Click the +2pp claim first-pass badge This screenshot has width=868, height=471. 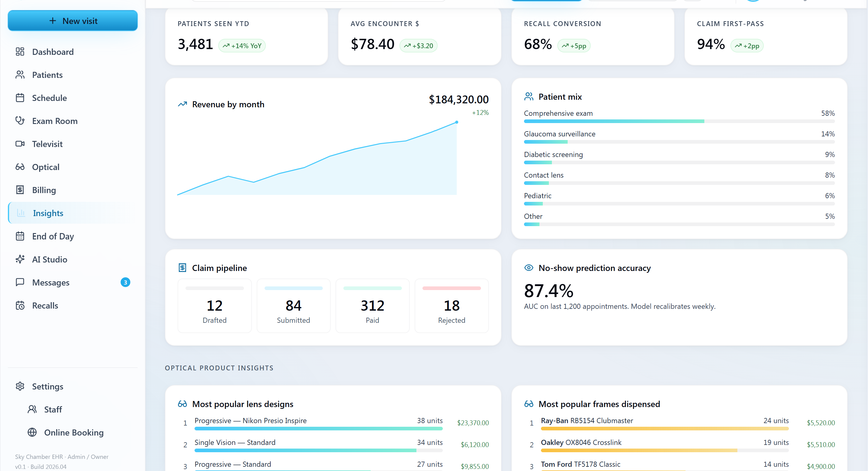pos(747,46)
